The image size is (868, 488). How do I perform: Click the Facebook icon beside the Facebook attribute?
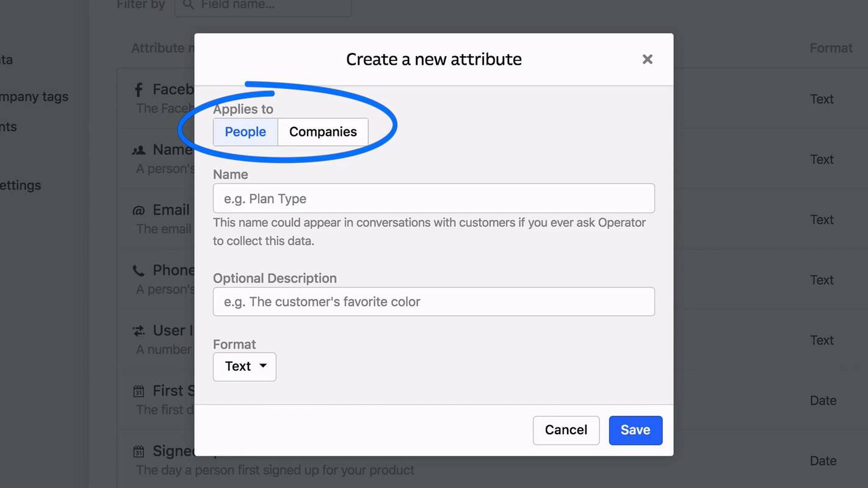(137, 88)
